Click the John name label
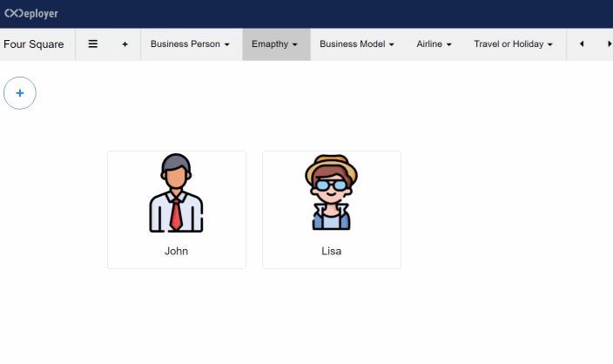Viewport: 613px width, 364px height. (176, 251)
